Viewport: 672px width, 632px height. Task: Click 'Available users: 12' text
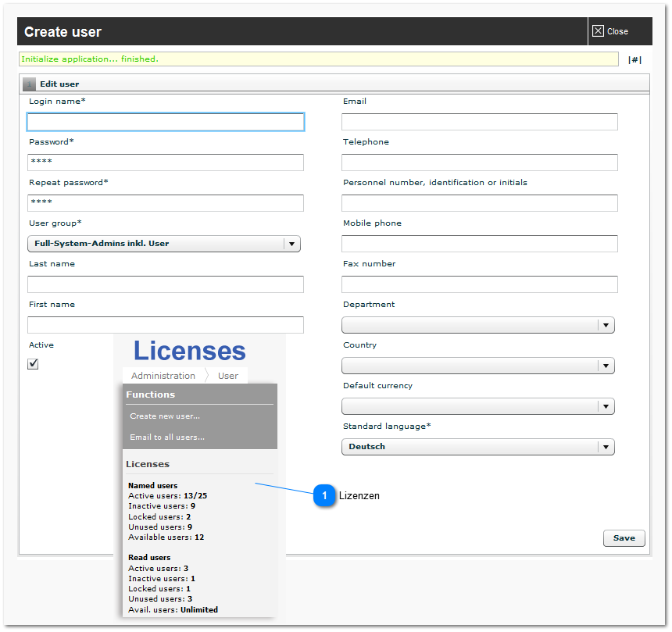166,537
